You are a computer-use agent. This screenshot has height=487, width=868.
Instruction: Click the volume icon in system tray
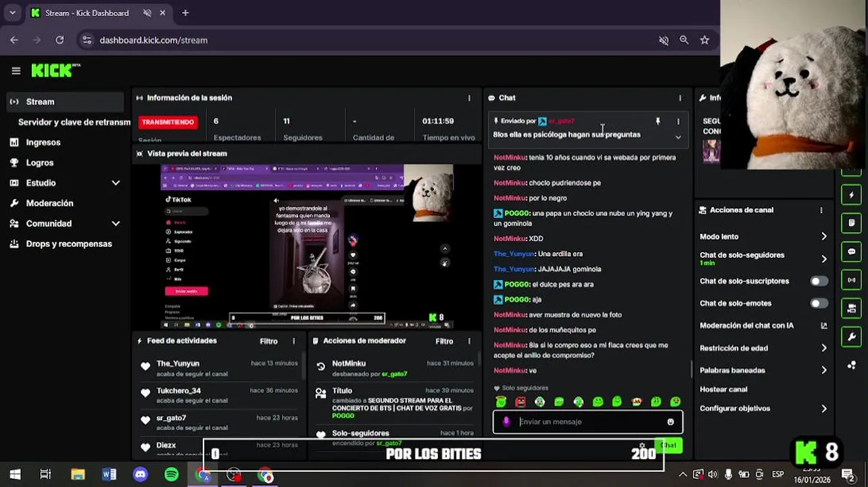pyautogui.click(x=713, y=475)
